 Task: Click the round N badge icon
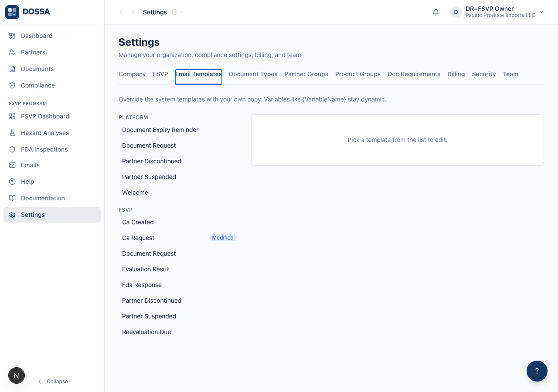[17, 375]
